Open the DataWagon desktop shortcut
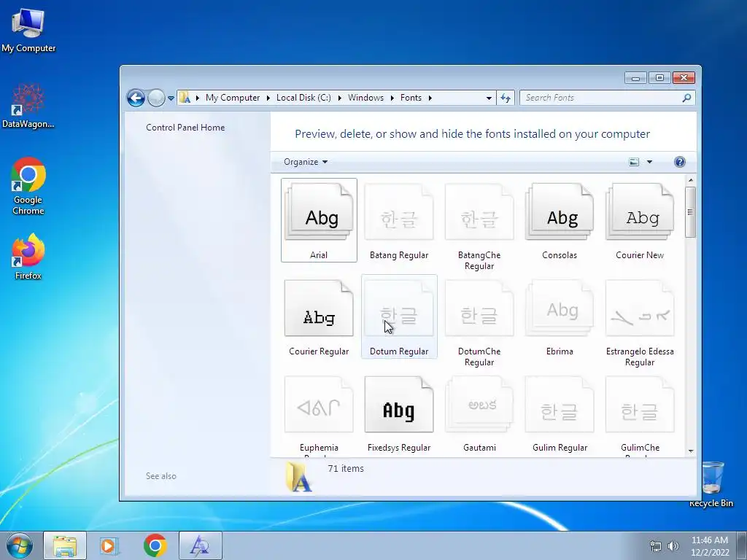Screen dimensions: 747x560 [x=28, y=106]
